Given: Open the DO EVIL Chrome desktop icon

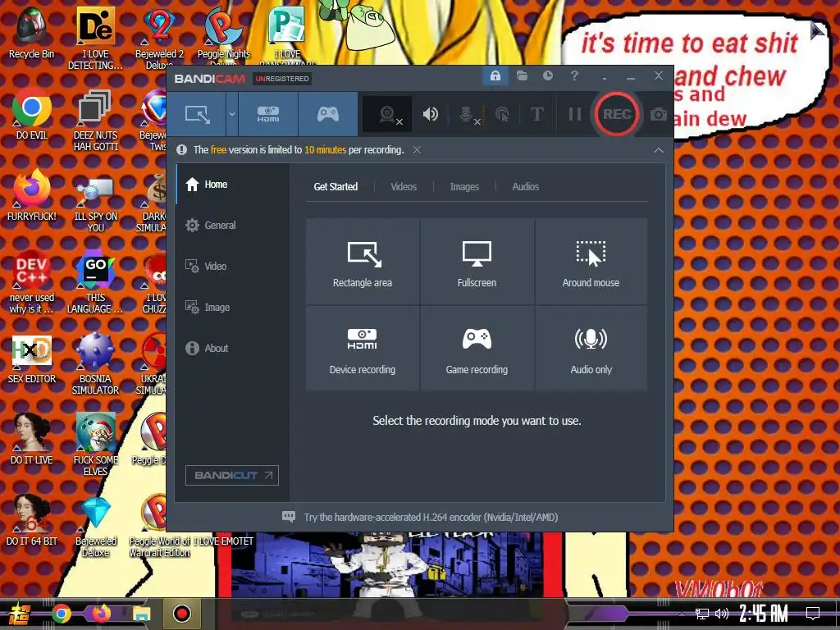Looking at the screenshot, I should click(32, 113).
